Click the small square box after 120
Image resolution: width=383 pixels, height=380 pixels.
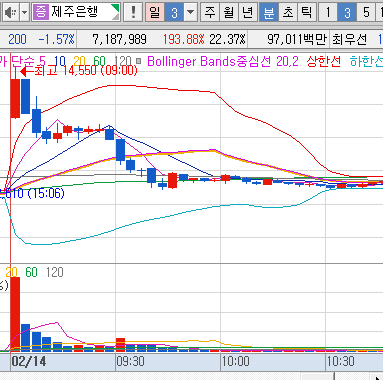[x=138, y=61]
